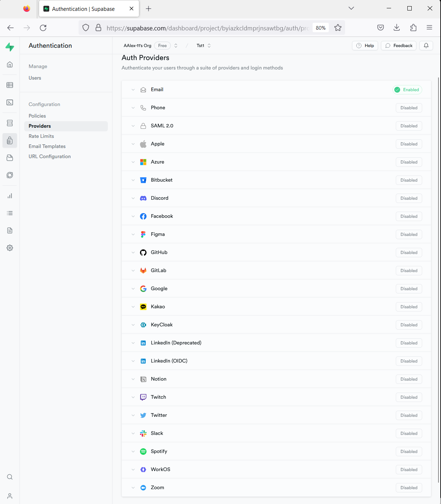Click the Help button
Screen dimensions: 441x504
[x=365, y=46]
